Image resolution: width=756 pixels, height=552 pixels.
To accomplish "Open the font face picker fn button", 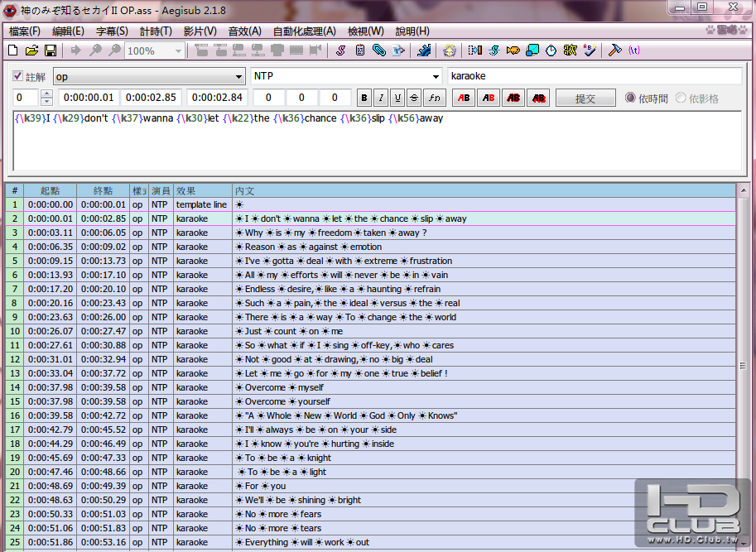I will tap(434, 98).
